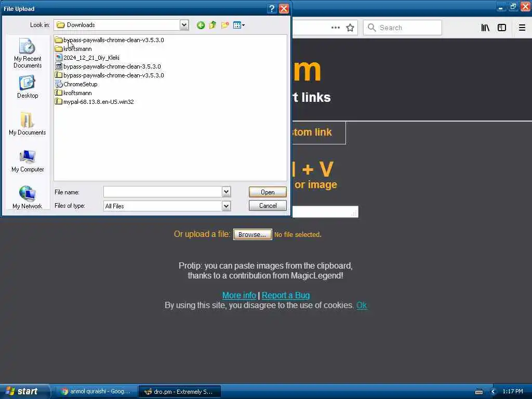The width and height of the screenshot is (532, 399).
Task: Open the browser Library icon
Action: [x=485, y=28]
